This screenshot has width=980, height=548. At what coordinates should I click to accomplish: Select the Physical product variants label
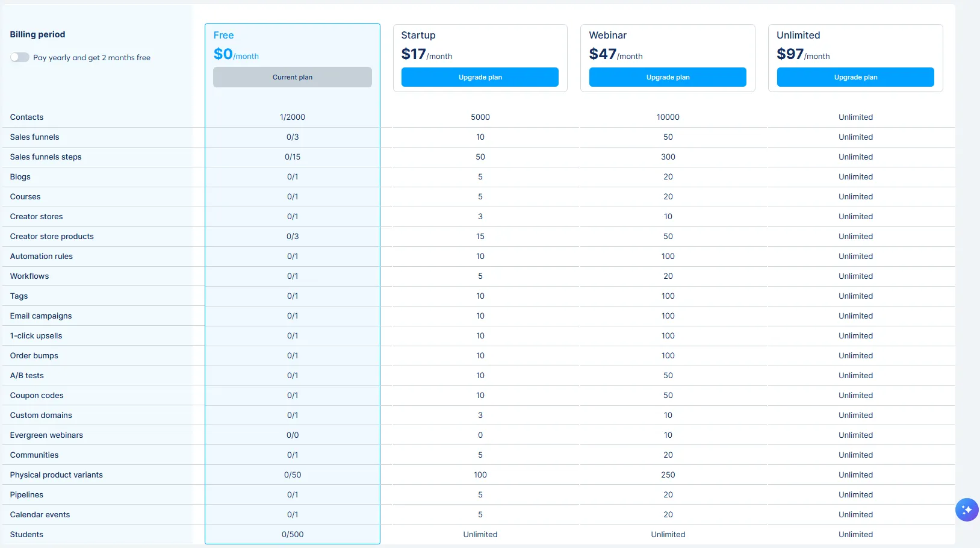point(57,475)
